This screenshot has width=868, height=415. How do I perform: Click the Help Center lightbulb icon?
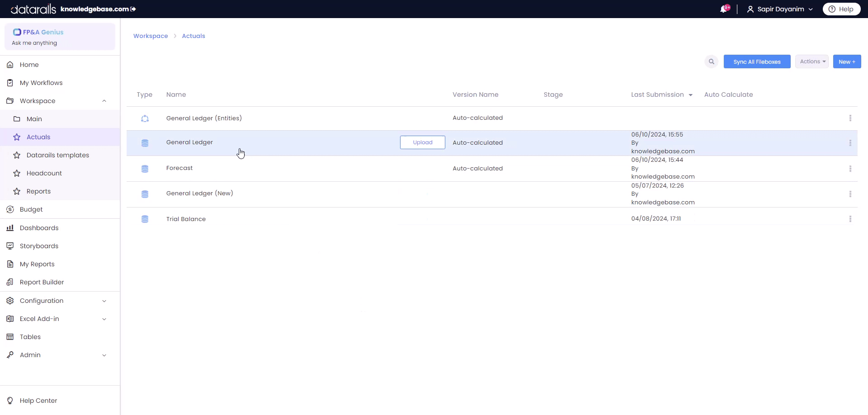click(x=10, y=401)
